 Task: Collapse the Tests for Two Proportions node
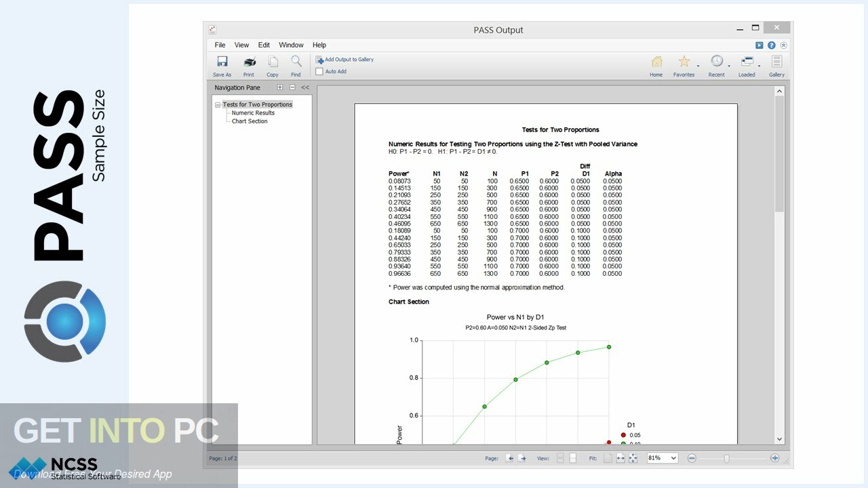pos(218,105)
